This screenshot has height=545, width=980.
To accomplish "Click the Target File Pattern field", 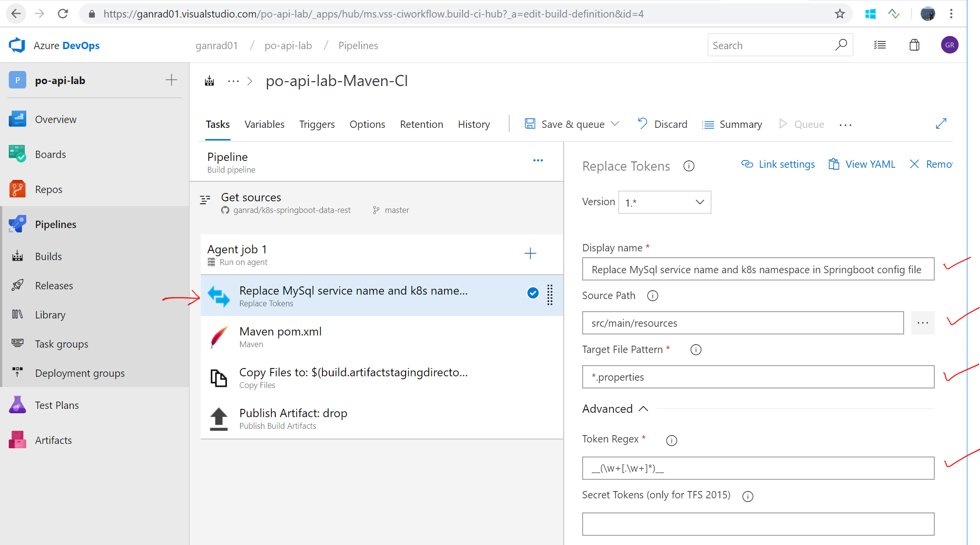I will coord(758,377).
